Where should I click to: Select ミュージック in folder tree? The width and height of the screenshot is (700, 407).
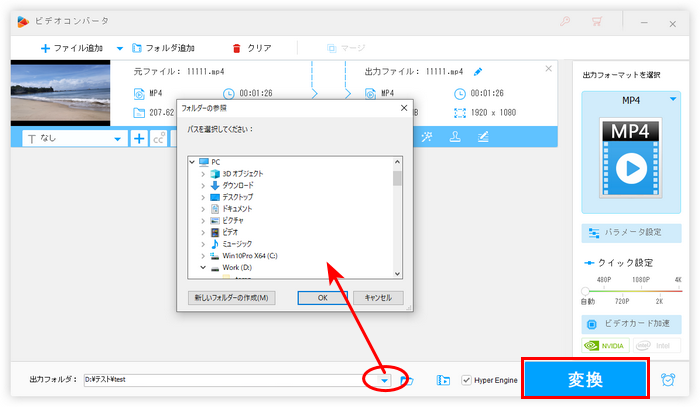point(237,244)
